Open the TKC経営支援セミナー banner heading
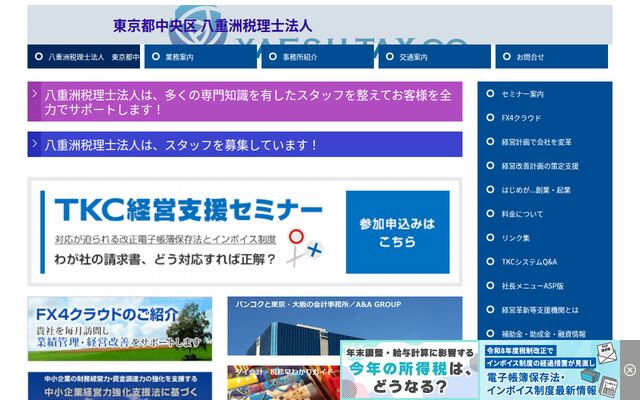The width and height of the screenshot is (640, 400). tap(189, 210)
